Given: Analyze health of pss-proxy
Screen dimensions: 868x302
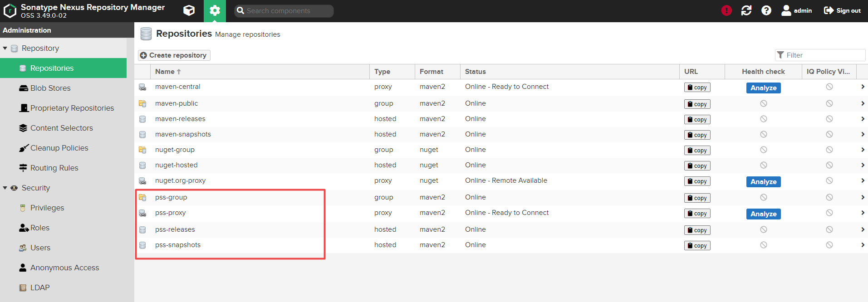Looking at the screenshot, I should (763, 214).
